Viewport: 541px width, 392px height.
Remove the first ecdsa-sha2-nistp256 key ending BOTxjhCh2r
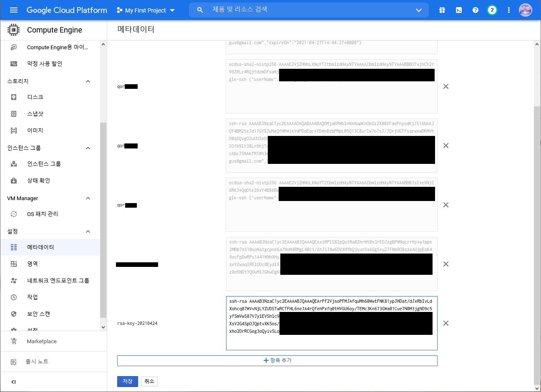click(446, 86)
